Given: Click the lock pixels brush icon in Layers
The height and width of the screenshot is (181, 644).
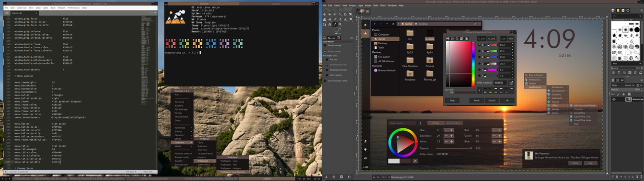Looking at the screenshot, I should [618, 94].
